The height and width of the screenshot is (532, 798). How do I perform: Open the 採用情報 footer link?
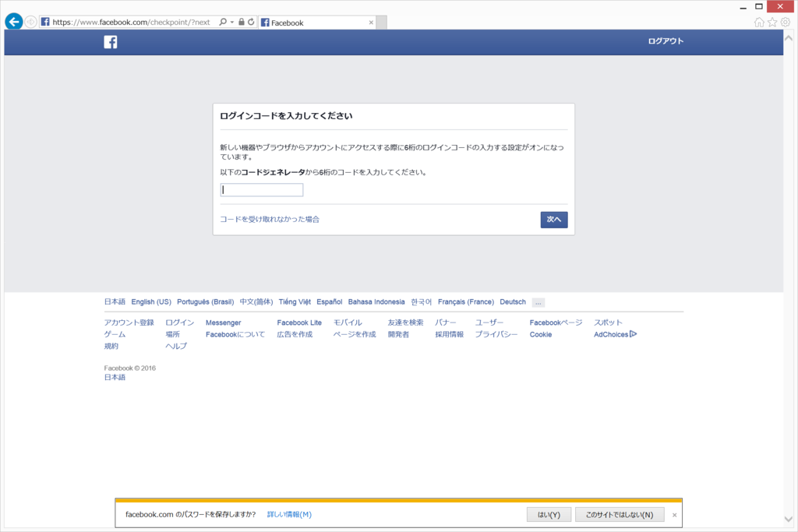(450, 334)
